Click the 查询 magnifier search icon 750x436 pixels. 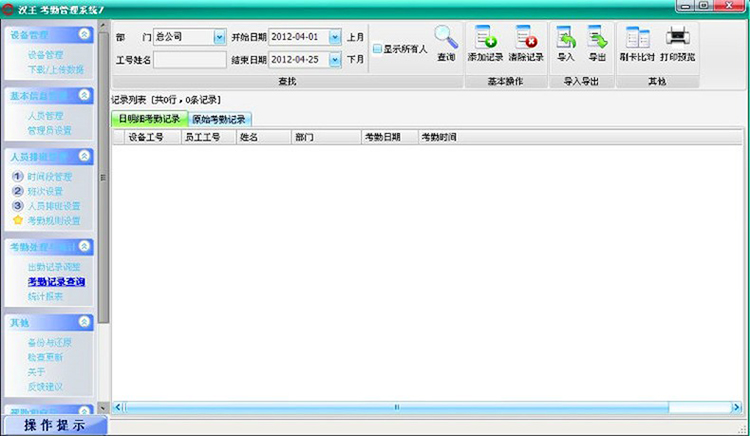tap(446, 37)
